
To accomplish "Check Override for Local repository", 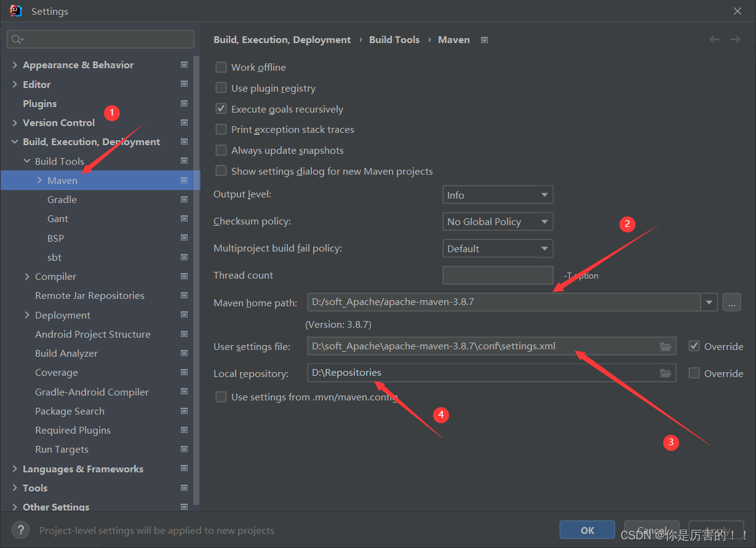I will (x=694, y=373).
